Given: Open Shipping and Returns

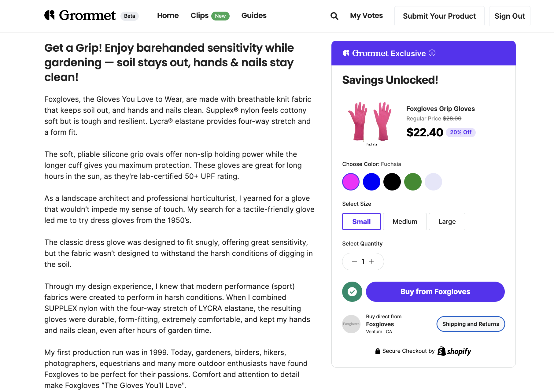Looking at the screenshot, I should click(470, 324).
